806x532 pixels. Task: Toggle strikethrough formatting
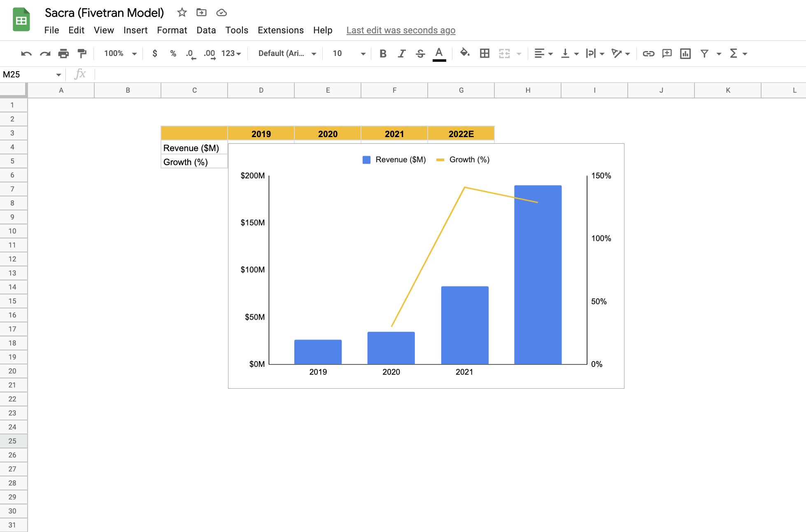coord(420,54)
